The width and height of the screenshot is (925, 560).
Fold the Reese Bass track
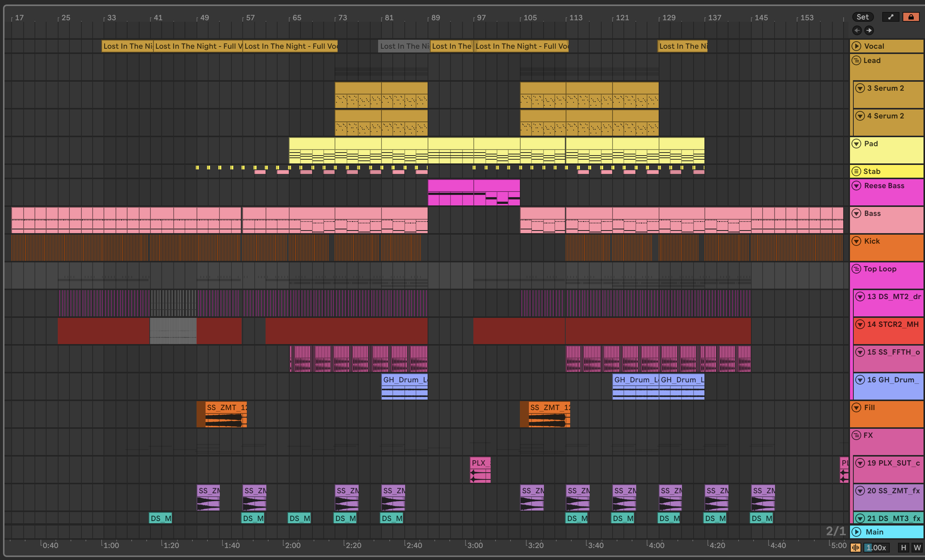(856, 186)
